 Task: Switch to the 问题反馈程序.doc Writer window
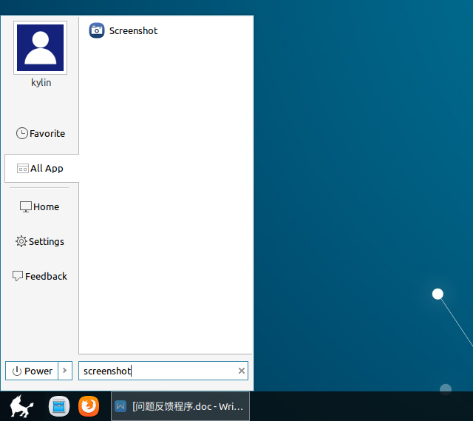point(180,406)
